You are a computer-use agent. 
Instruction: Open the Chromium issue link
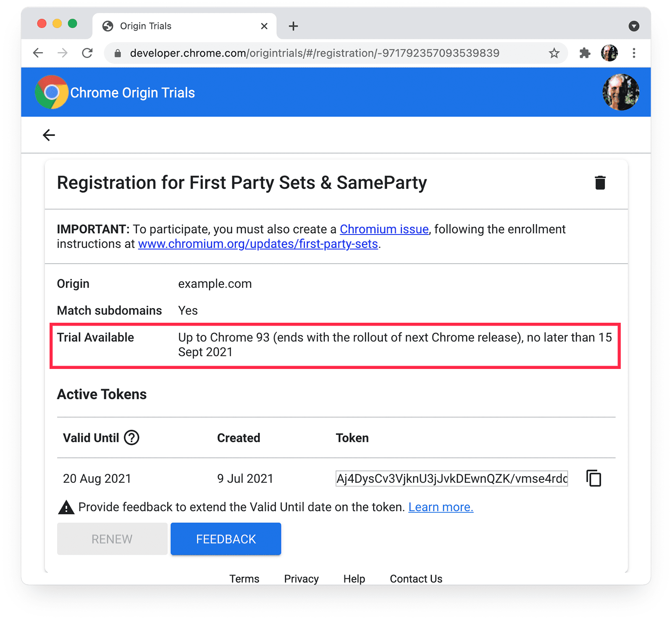(383, 229)
